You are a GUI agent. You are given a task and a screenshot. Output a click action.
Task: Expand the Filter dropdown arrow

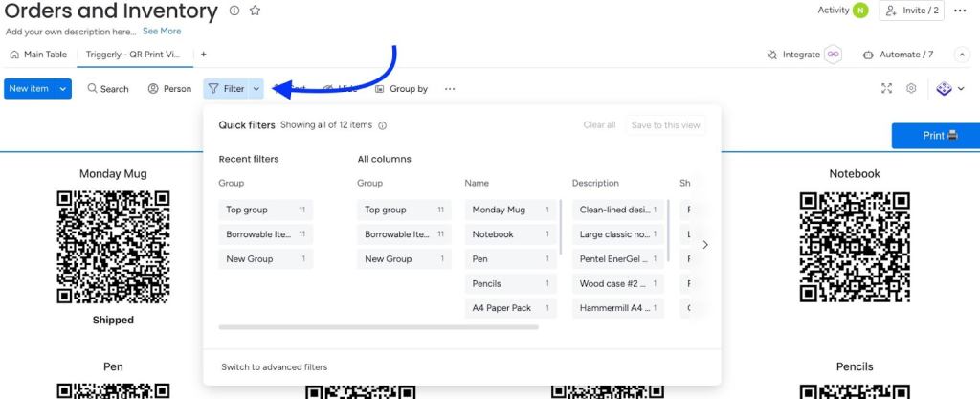point(256,89)
